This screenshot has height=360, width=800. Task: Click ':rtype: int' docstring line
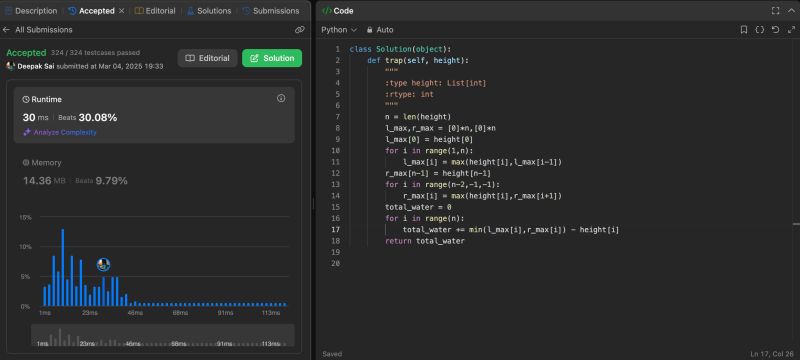point(409,94)
